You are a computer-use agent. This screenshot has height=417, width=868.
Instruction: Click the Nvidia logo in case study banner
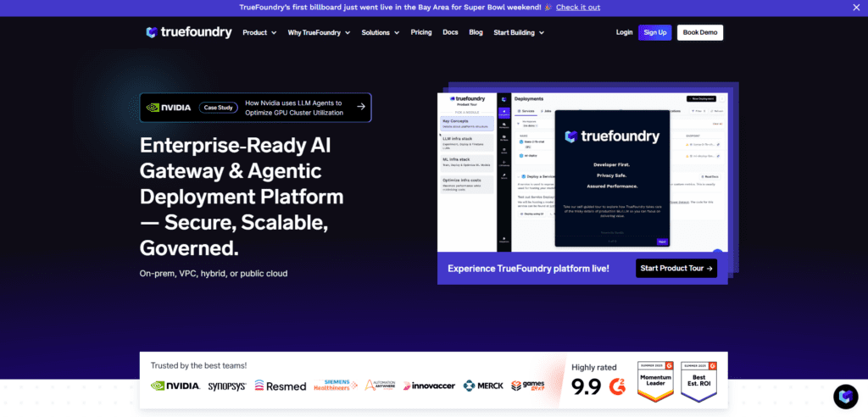(x=169, y=108)
